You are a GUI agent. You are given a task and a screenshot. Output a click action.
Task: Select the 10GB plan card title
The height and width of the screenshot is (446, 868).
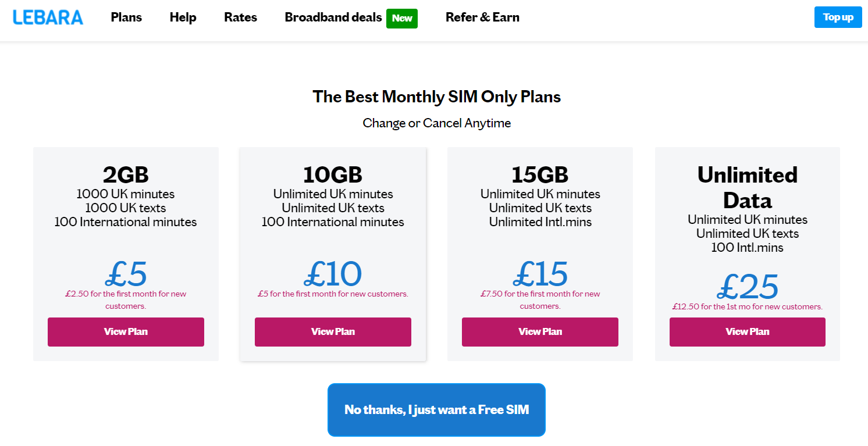pos(333,174)
